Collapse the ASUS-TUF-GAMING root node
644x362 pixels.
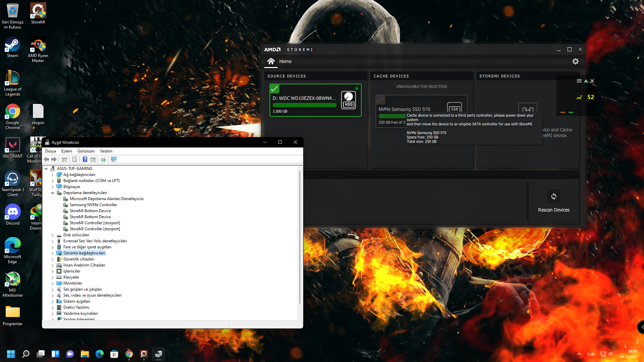tap(46, 169)
